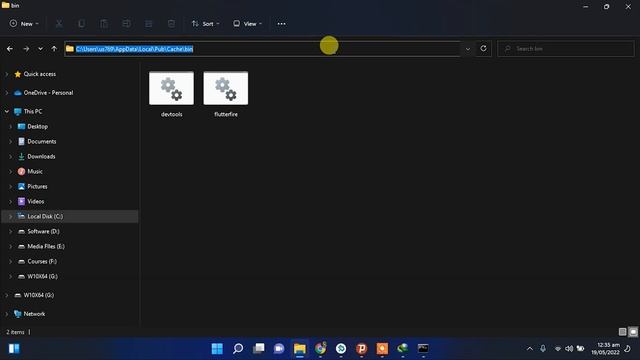The height and width of the screenshot is (360, 640).
Task: Select Network in sidebar
Action: click(x=34, y=314)
